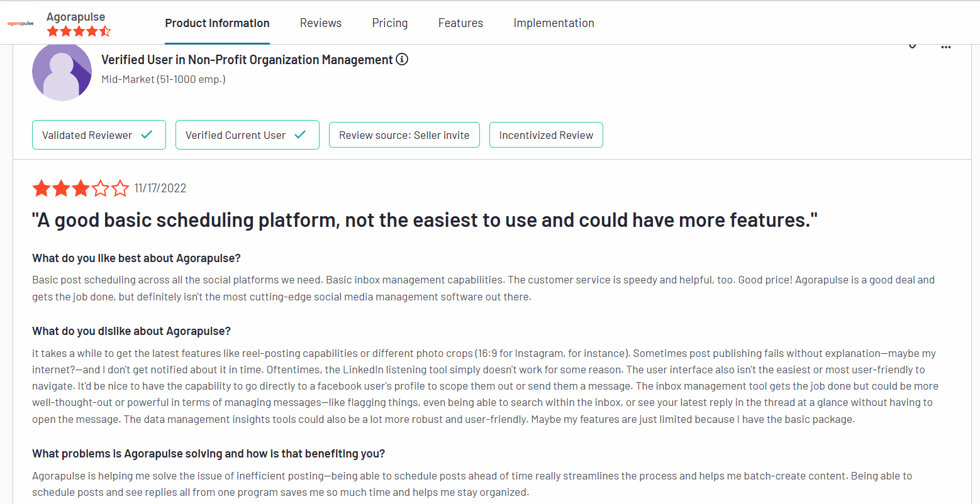Switch to the Reviews tab
This screenshot has width=980, height=504.
click(x=321, y=23)
